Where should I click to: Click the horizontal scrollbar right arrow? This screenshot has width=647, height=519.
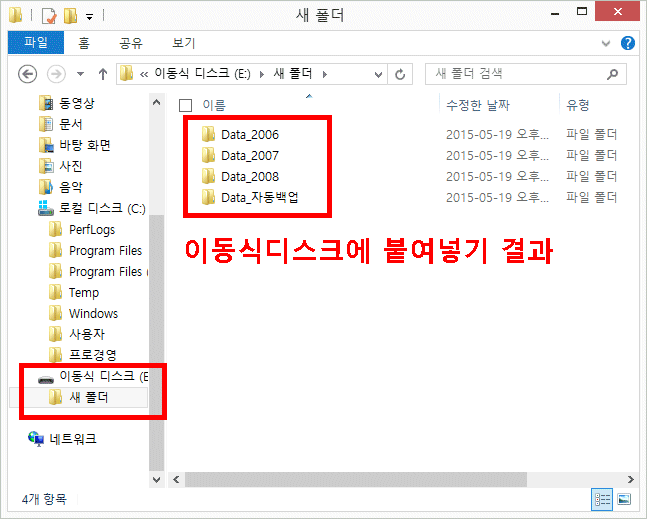[631, 479]
